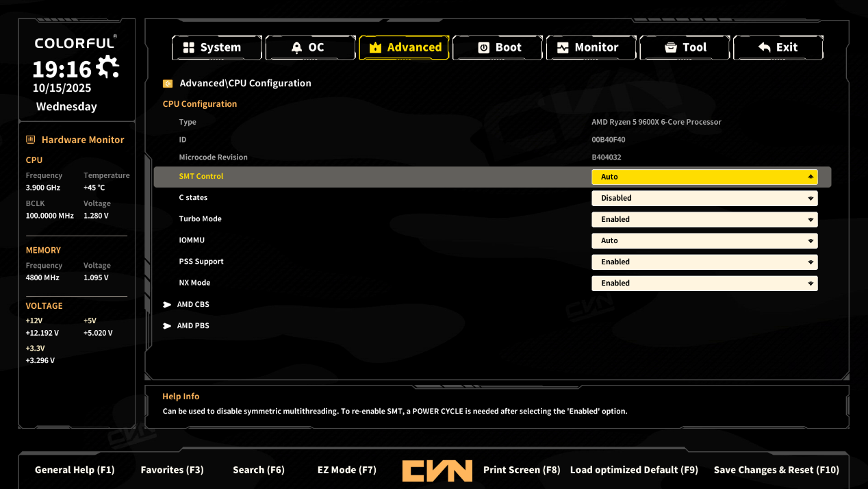The image size is (868, 489).
Task: Switch to EZ Mode (F7)
Action: [x=347, y=470]
